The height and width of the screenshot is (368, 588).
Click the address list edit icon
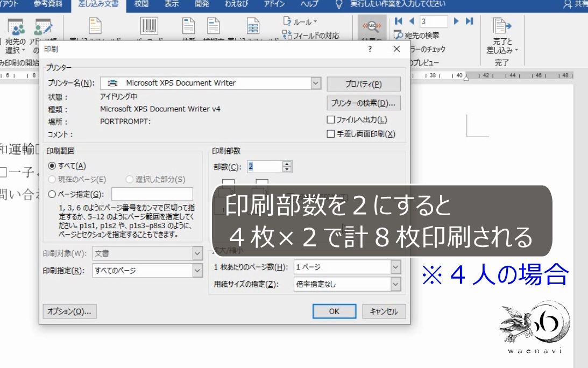coord(42,27)
